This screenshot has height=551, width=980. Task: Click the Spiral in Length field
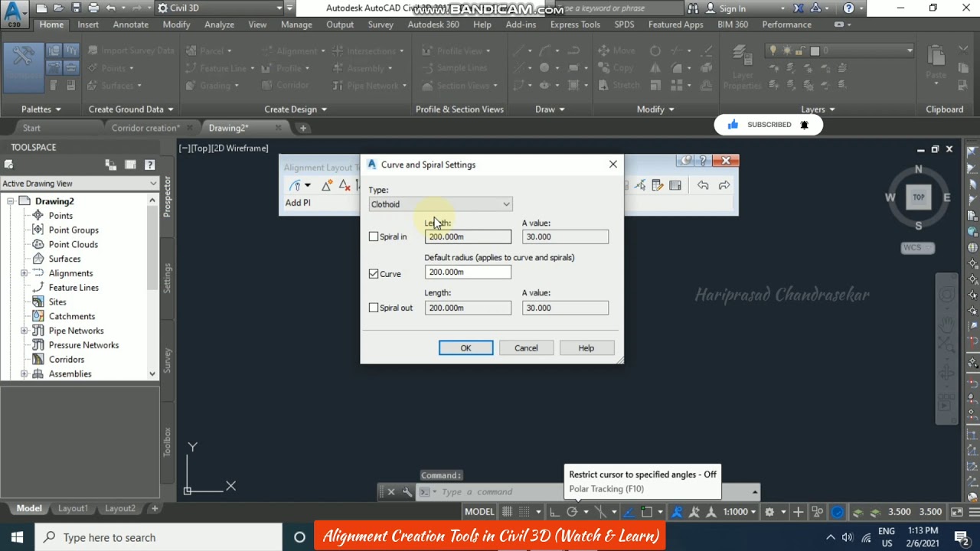point(468,237)
